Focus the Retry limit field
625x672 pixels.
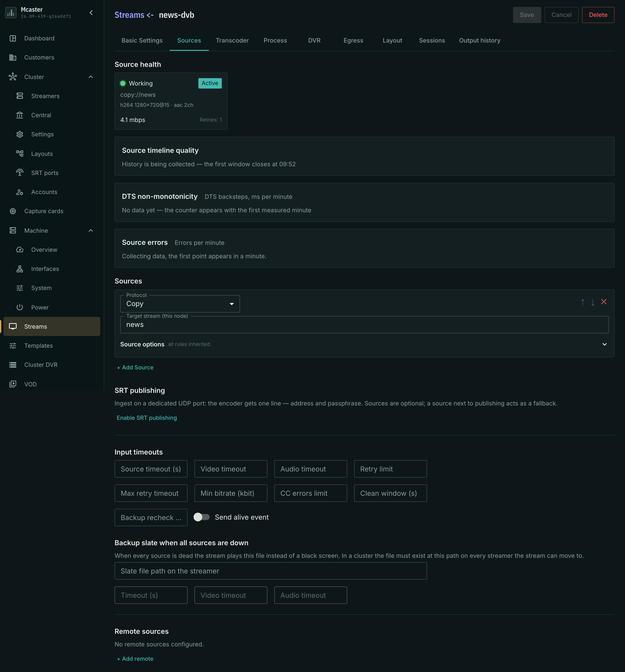coord(390,469)
